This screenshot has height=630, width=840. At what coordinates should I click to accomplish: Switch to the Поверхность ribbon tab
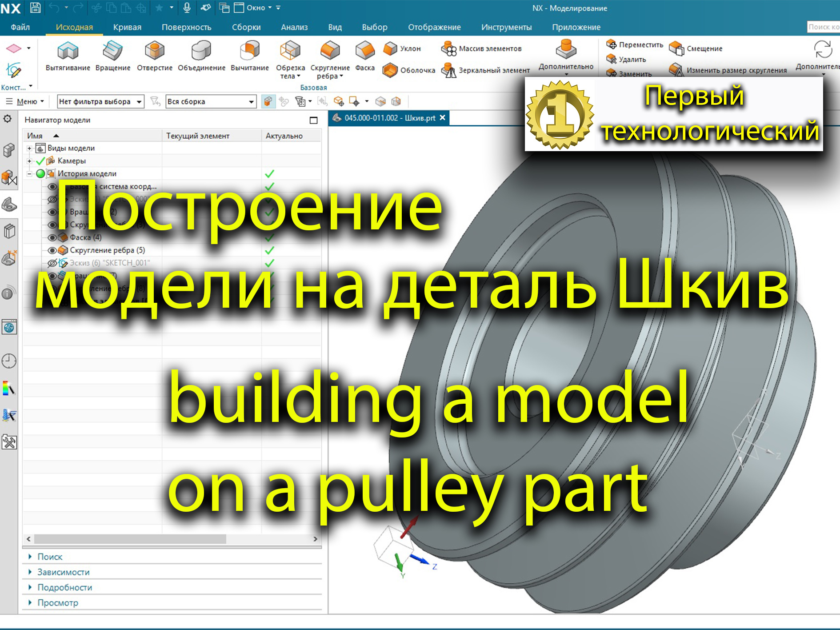(187, 27)
